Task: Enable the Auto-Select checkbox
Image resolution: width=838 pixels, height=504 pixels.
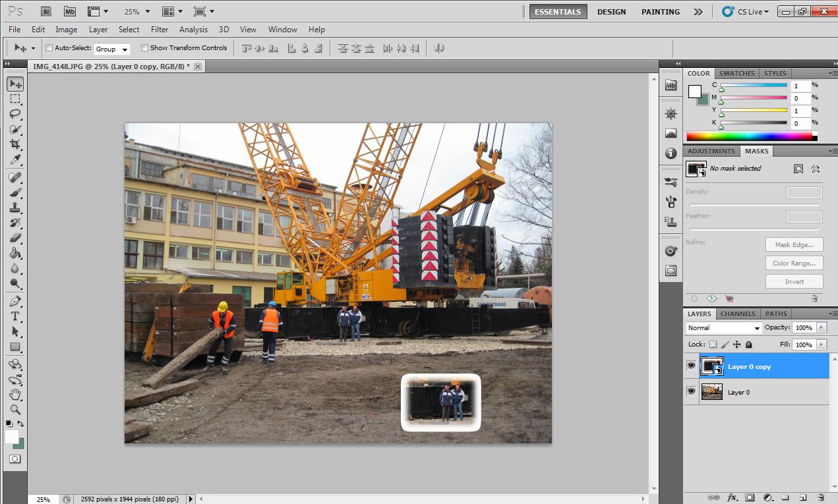Action: [49, 48]
